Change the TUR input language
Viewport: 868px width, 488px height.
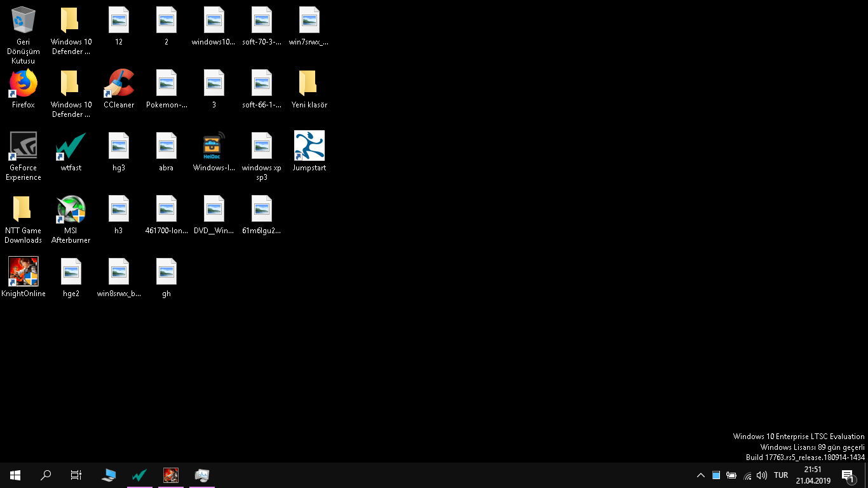pyautogui.click(x=781, y=475)
